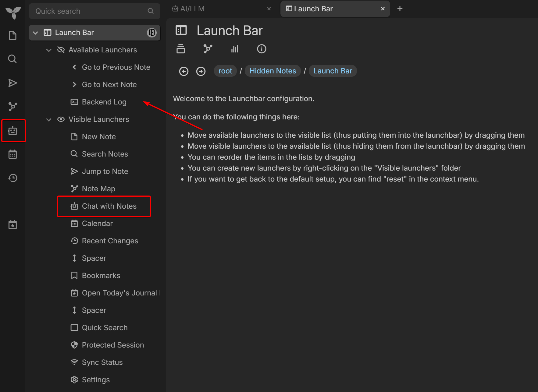Click the New Note icon in launcher bar
Screen dimensions: 538x392
pos(12,36)
